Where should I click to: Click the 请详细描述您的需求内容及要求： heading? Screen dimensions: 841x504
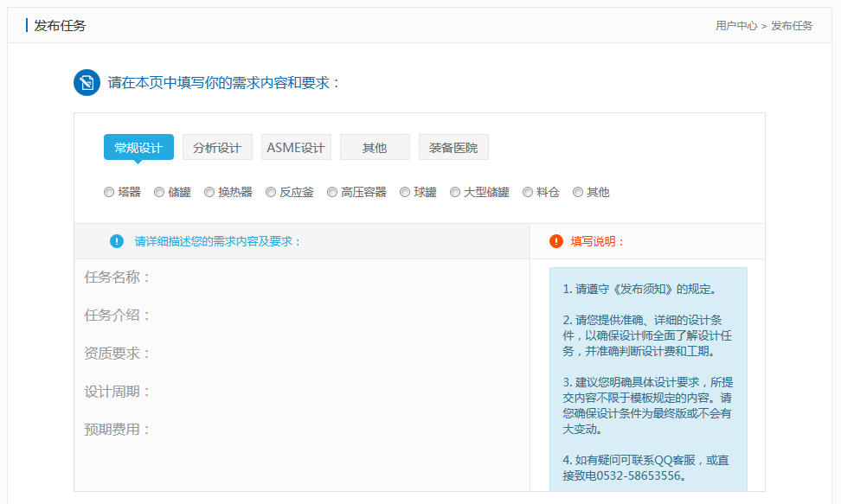coord(218,241)
